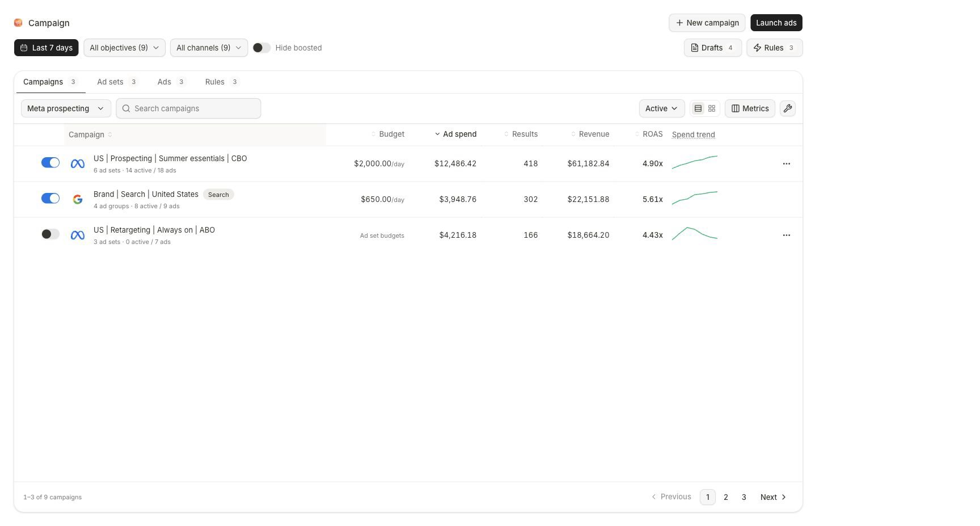Click the Campaign app logo icon
The height and width of the screenshot is (526, 980).
coord(18,23)
